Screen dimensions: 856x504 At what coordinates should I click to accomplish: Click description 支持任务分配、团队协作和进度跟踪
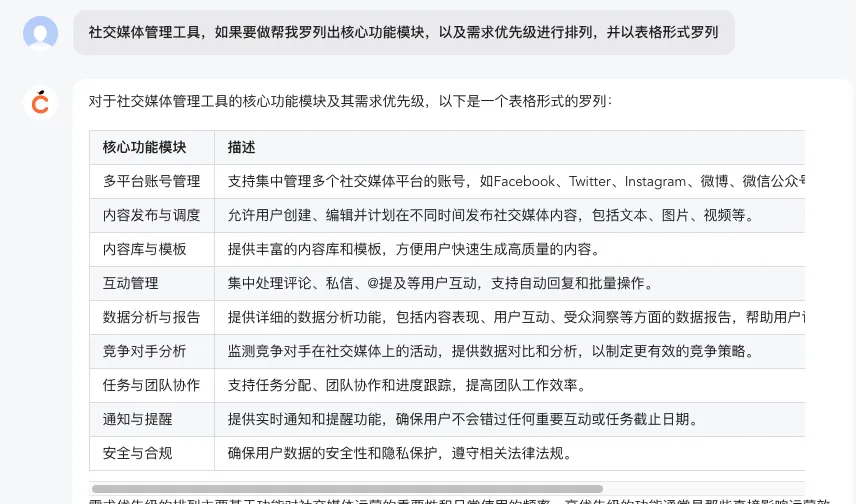(510, 386)
